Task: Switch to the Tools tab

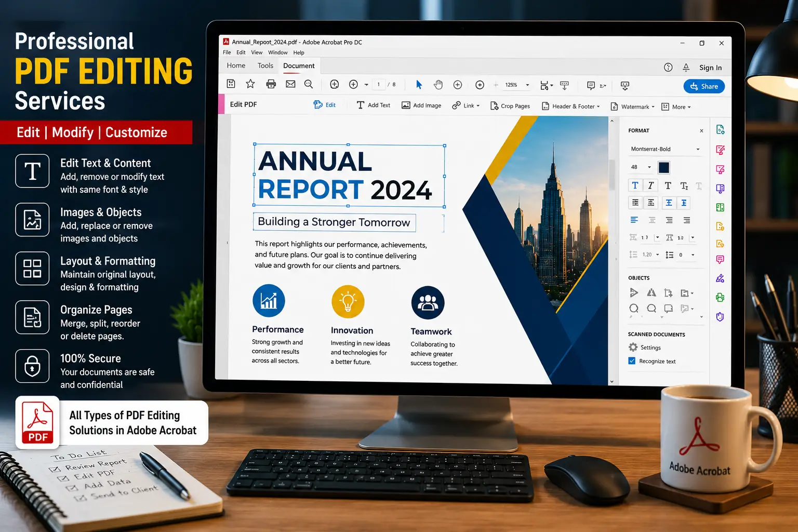Action: [x=265, y=65]
